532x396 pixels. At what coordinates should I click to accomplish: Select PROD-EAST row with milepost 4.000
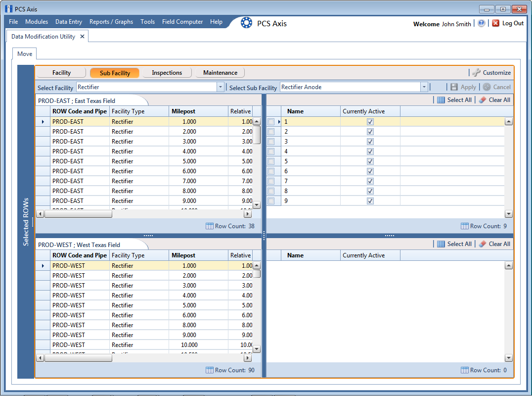click(x=144, y=151)
